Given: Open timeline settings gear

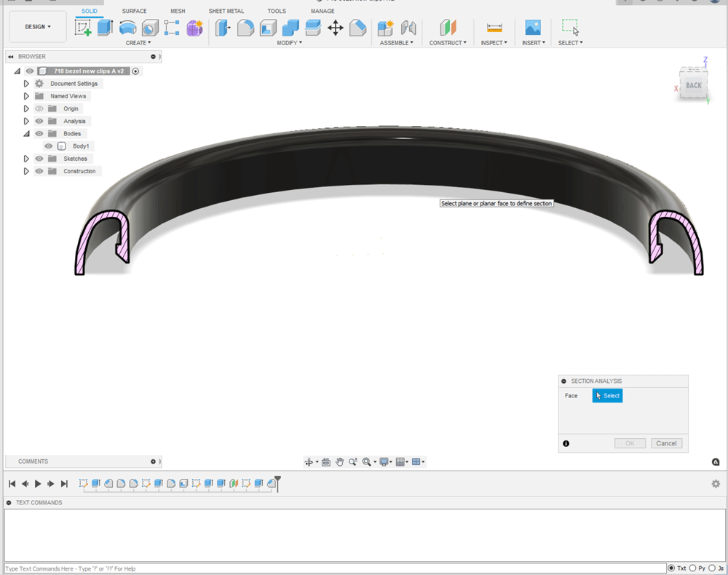Looking at the screenshot, I should tap(716, 484).
